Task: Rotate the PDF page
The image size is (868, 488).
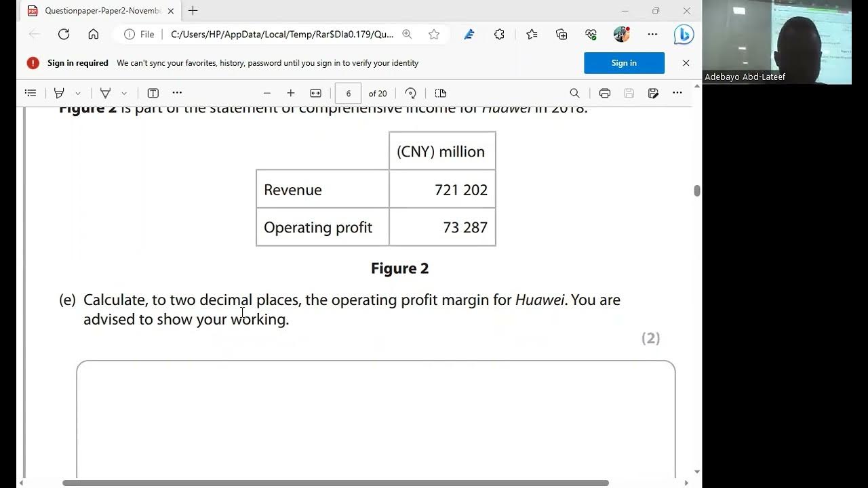Action: click(x=410, y=93)
